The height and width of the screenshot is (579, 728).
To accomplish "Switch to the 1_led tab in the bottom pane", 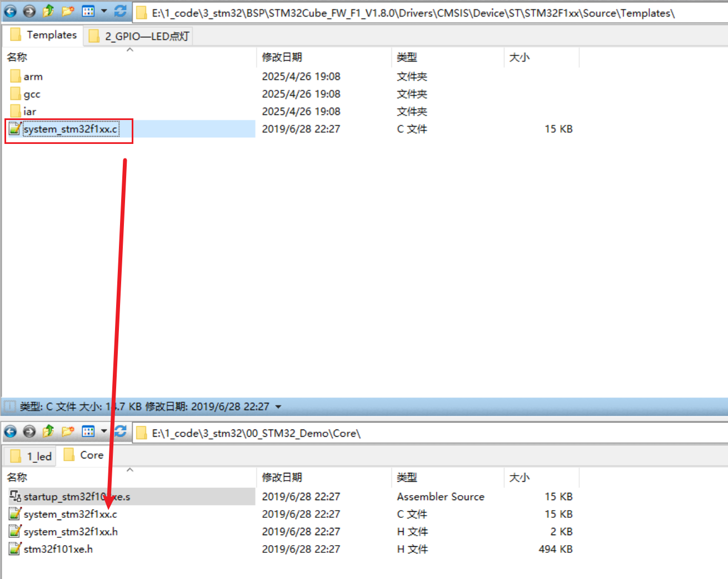I will point(29,455).
